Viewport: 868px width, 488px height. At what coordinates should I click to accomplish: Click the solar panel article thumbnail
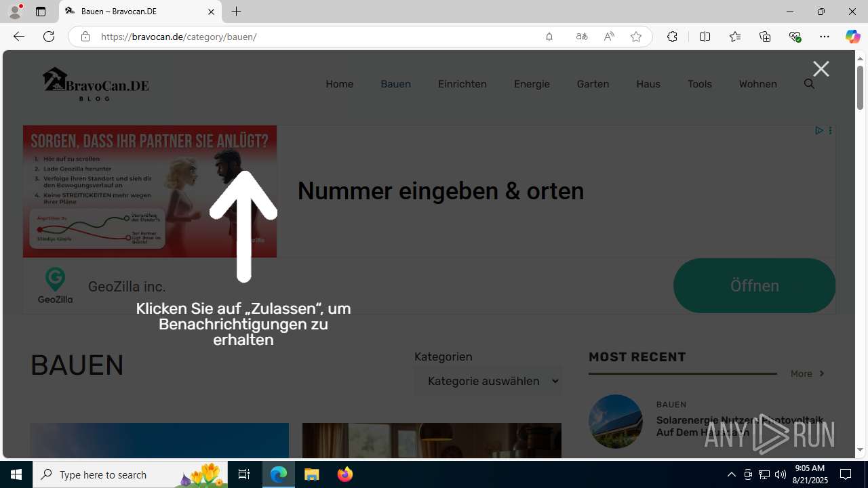click(x=616, y=422)
